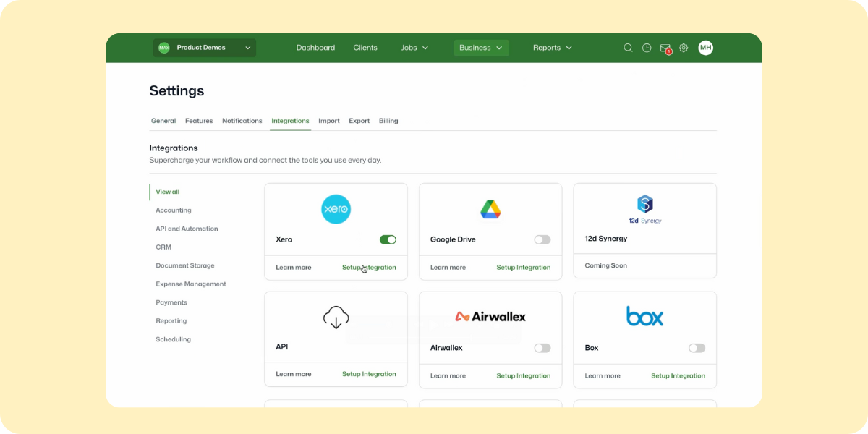Click Coming Soon on 12d Synergy card

[x=606, y=265]
